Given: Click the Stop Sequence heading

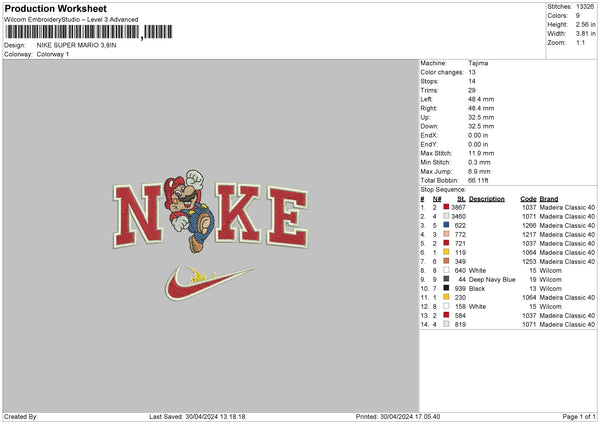Looking at the screenshot, I should tap(443, 190).
